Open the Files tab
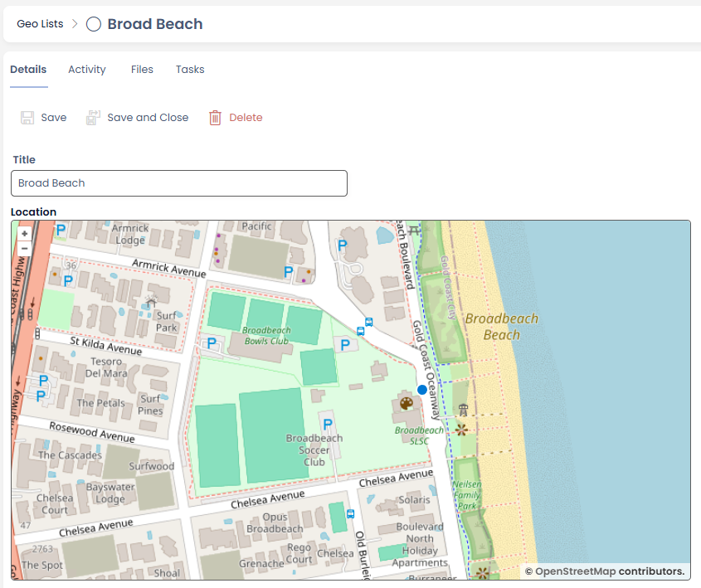701x588 pixels. tap(142, 70)
